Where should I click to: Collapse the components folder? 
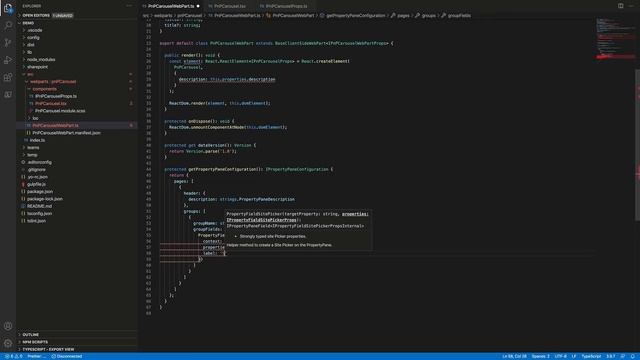44,89
